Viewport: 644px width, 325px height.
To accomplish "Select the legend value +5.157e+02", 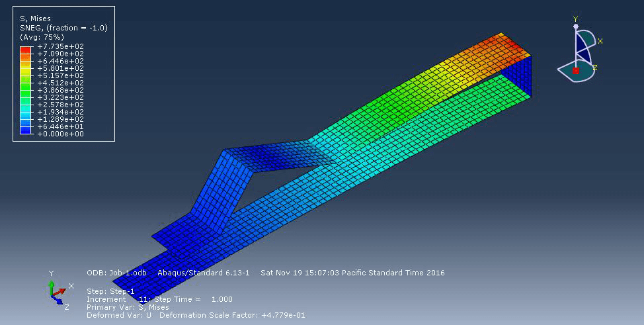I will 60,75.
